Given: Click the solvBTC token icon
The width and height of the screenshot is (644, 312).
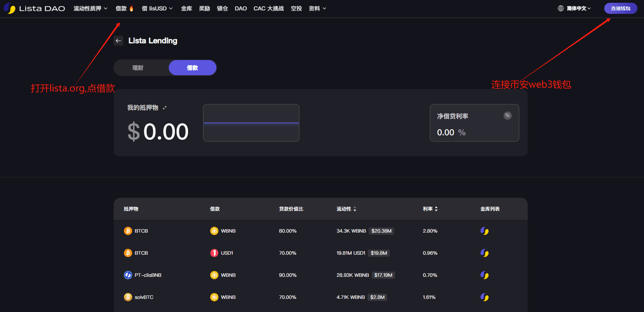Looking at the screenshot, I should [128, 297].
